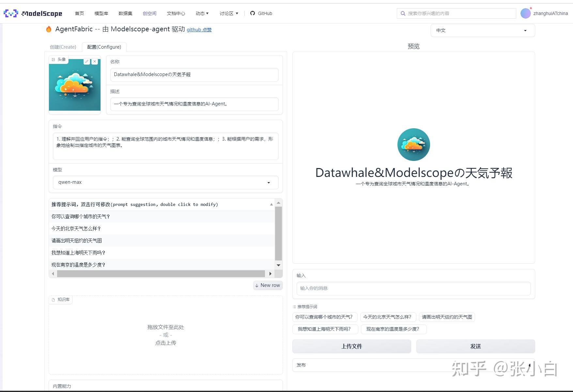Click the 发送 button

[x=475, y=346]
